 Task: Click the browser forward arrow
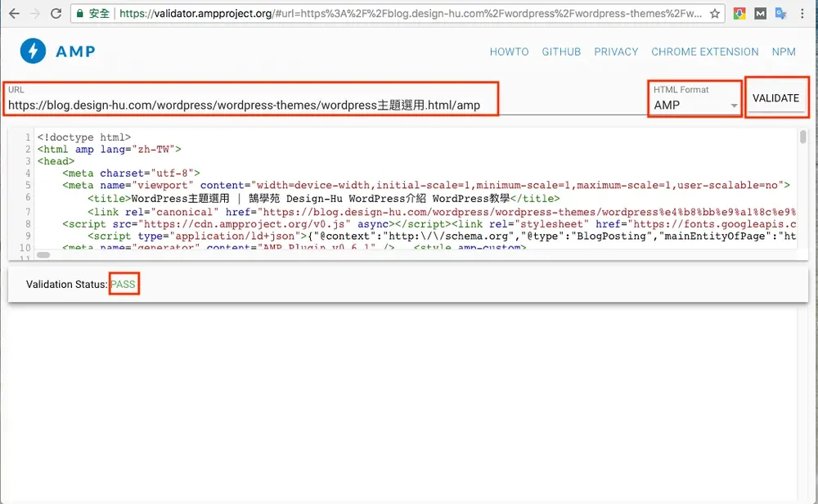point(34,14)
